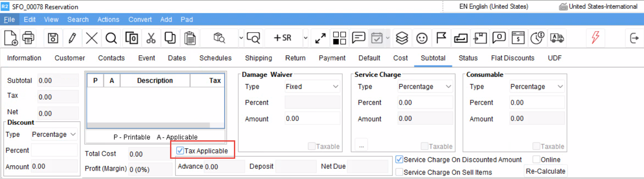Image resolution: width=644 pixels, height=179 pixels.
Task: Click the smiley face icon
Action: point(422,38)
